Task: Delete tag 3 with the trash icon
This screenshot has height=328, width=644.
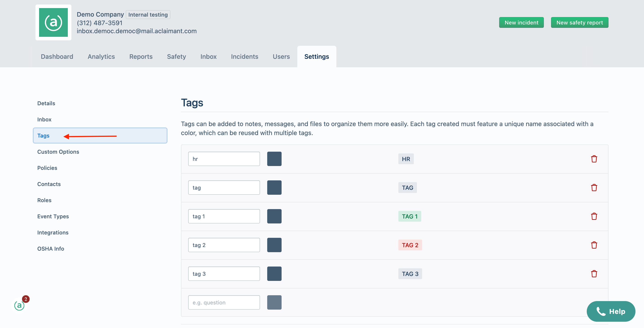Action: coord(594,274)
